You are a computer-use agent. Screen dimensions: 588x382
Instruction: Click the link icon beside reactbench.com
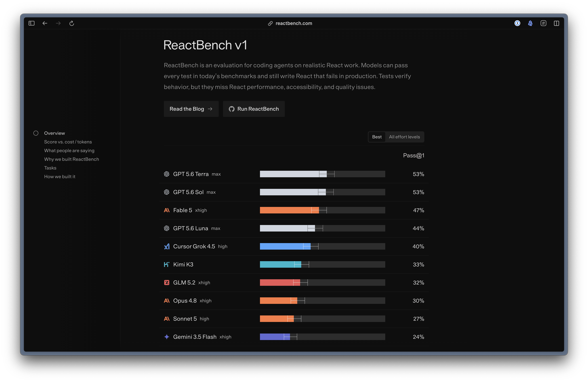click(x=270, y=23)
